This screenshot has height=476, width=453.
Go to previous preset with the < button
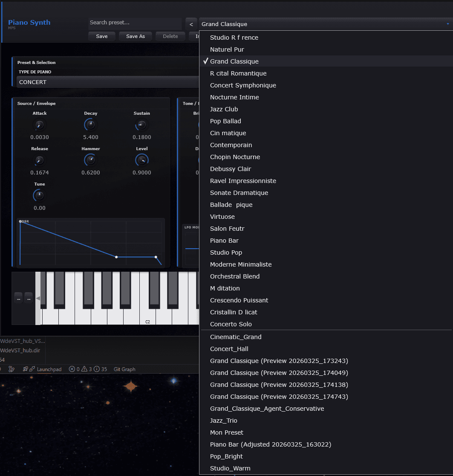(x=191, y=24)
